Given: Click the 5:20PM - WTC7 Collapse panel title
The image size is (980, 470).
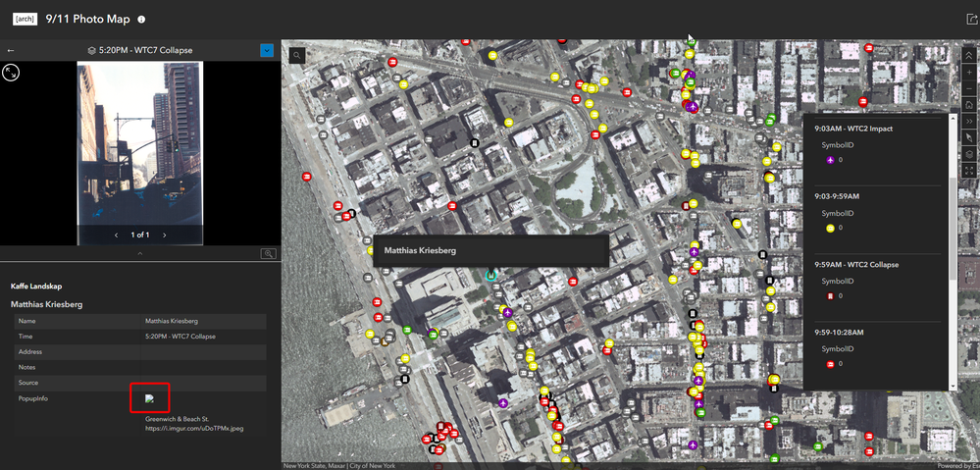Looking at the screenshot, I should click(145, 51).
